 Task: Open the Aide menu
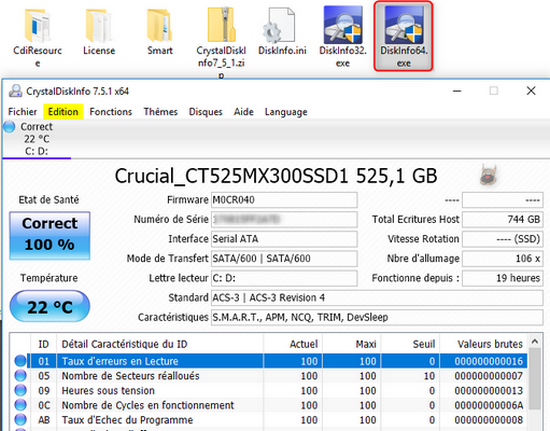[244, 112]
